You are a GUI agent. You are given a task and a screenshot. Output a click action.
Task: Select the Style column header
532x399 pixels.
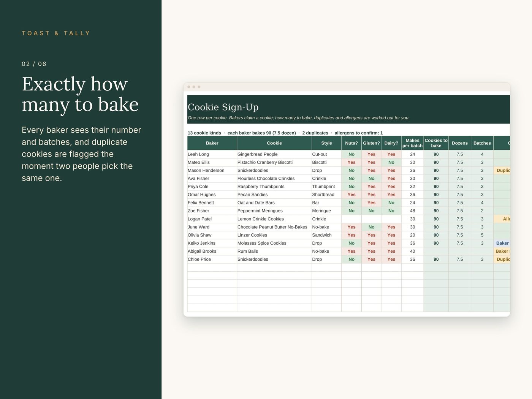tap(326, 143)
